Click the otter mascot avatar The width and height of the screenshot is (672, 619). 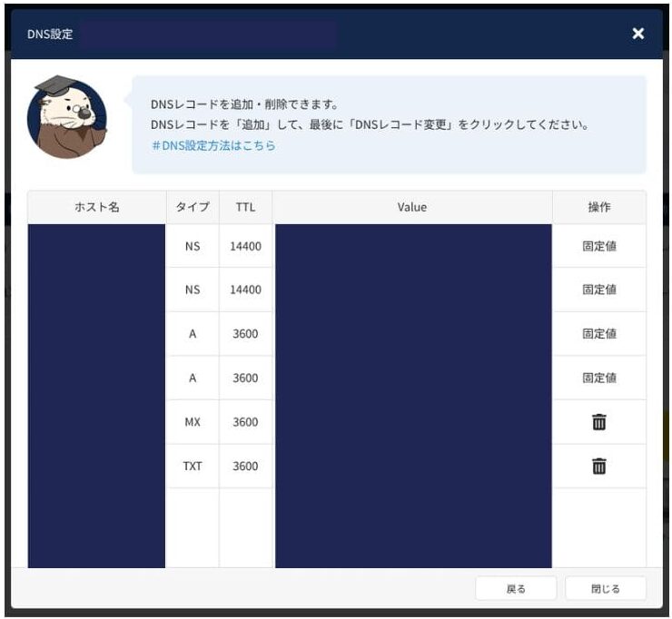(67, 118)
